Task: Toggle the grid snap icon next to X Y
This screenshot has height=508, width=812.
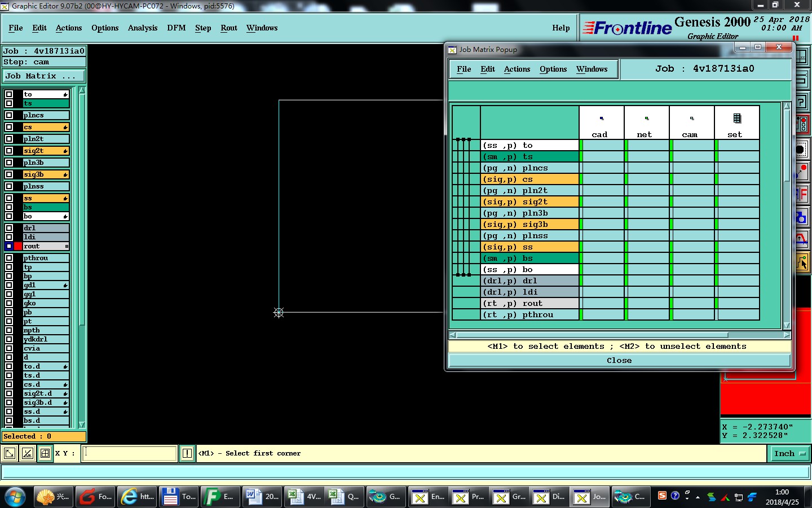Action: click(45, 453)
